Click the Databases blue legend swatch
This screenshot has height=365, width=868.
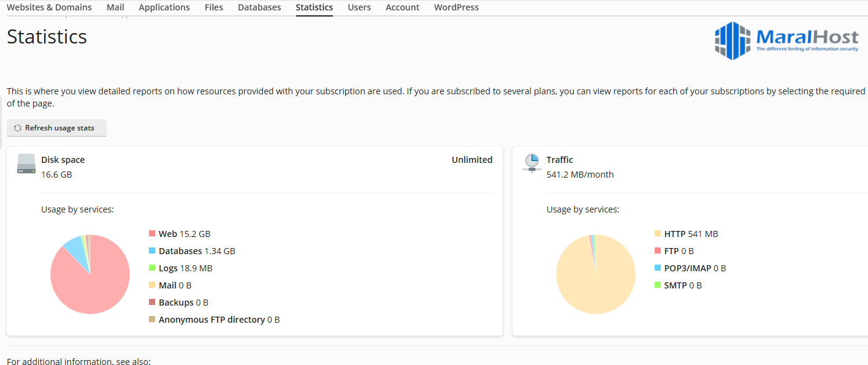152,251
